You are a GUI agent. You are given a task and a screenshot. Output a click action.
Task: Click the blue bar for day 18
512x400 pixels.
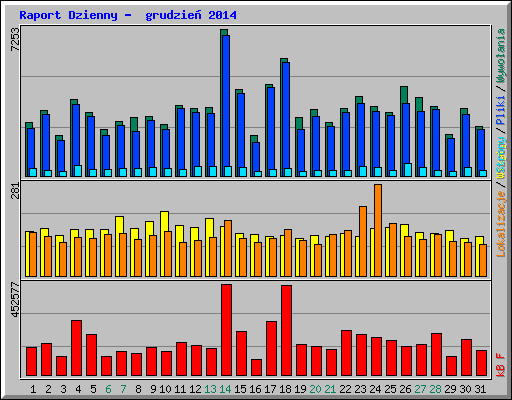[286, 119]
